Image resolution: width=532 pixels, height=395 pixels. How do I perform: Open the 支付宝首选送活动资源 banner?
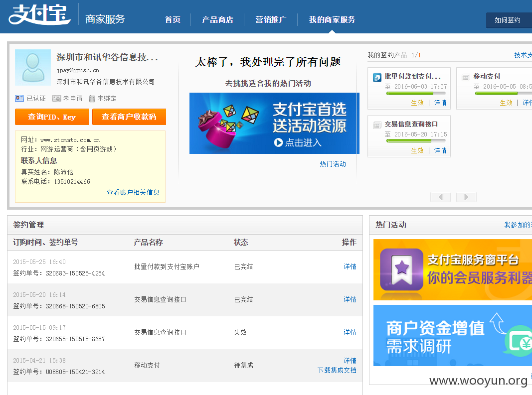click(x=274, y=123)
